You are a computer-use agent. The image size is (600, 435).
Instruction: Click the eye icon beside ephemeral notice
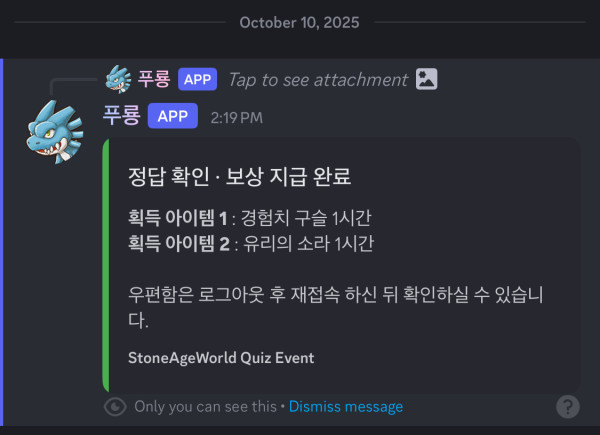(115, 407)
